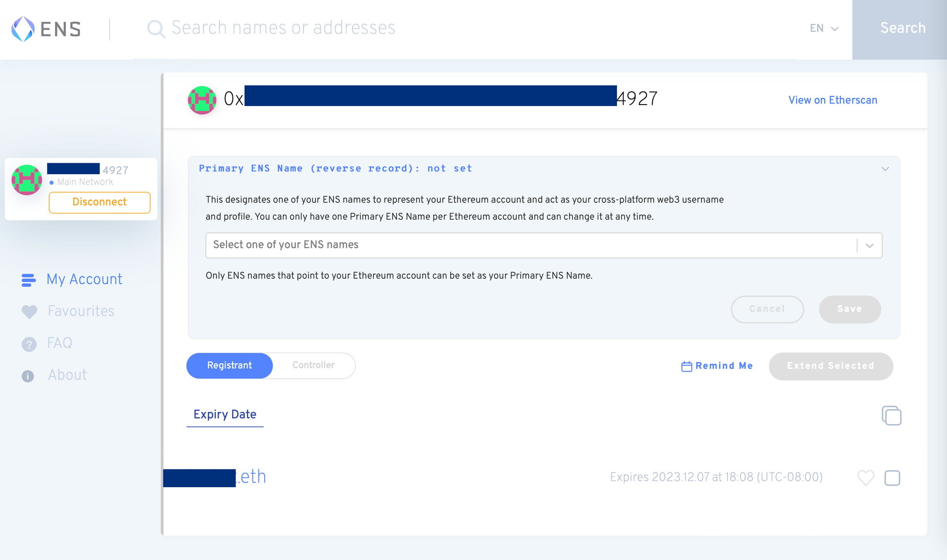947x560 pixels.
Task: Sort by the Expiry Date tab
Action: [x=225, y=415]
